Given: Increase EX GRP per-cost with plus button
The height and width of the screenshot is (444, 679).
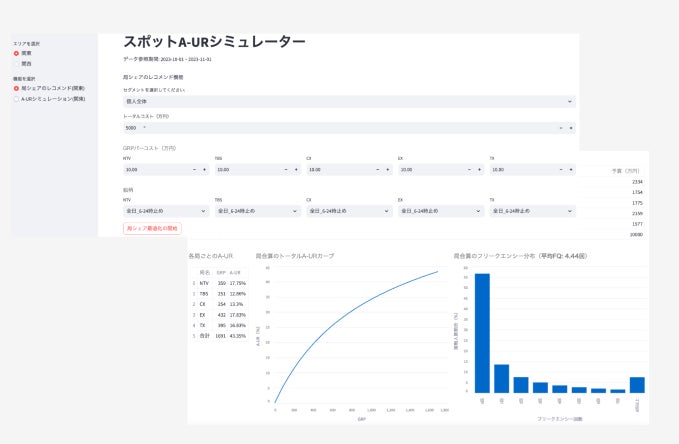Looking at the screenshot, I should pyautogui.click(x=479, y=170).
